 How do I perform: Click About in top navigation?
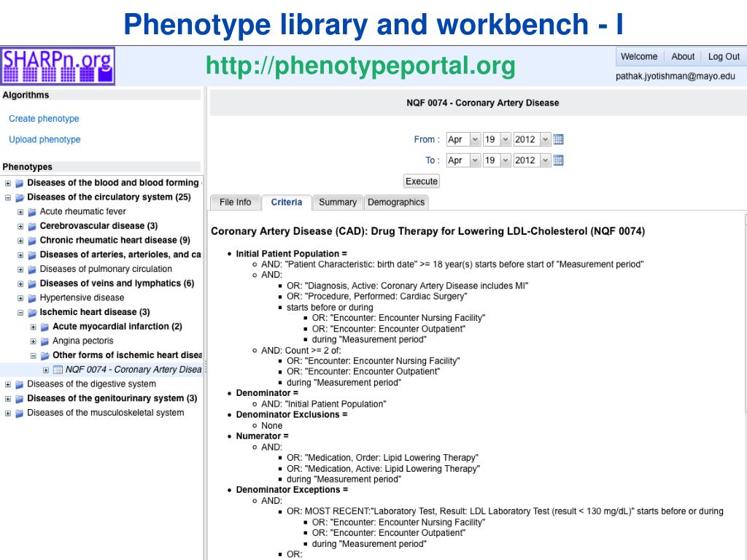[683, 57]
